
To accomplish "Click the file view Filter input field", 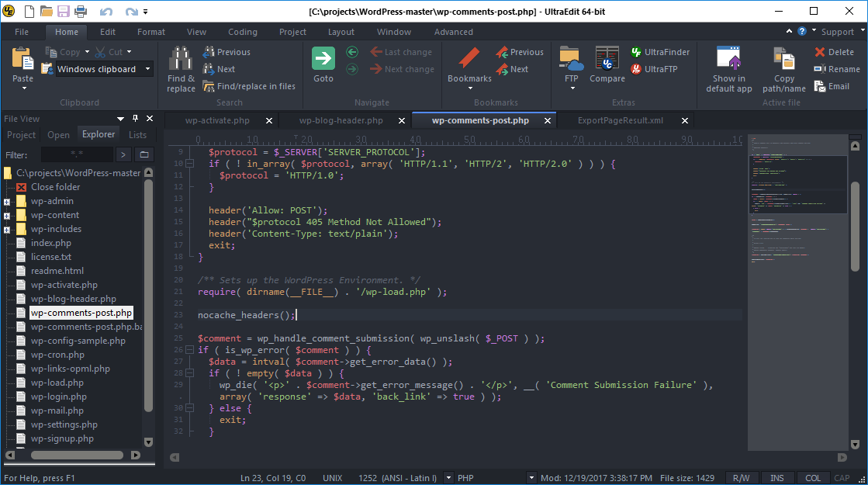I will point(76,154).
